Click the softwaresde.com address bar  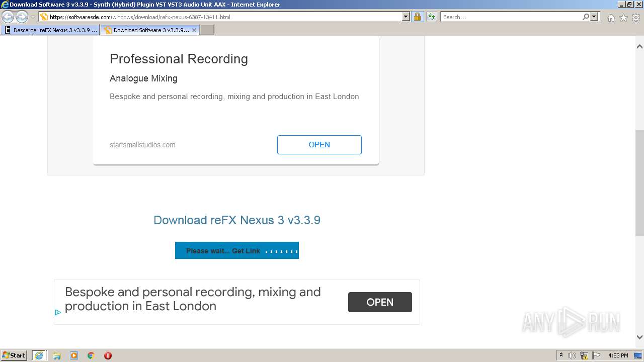click(x=224, y=17)
